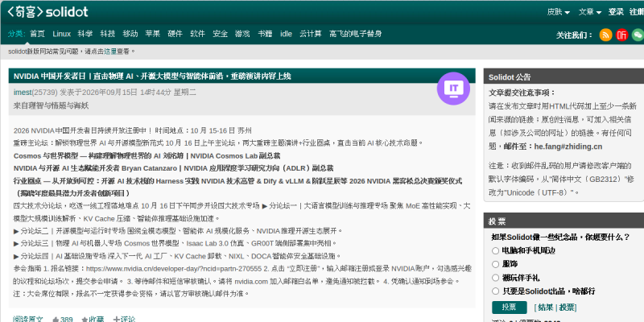Open the 科技 category
The image size is (644, 322).
point(108,34)
